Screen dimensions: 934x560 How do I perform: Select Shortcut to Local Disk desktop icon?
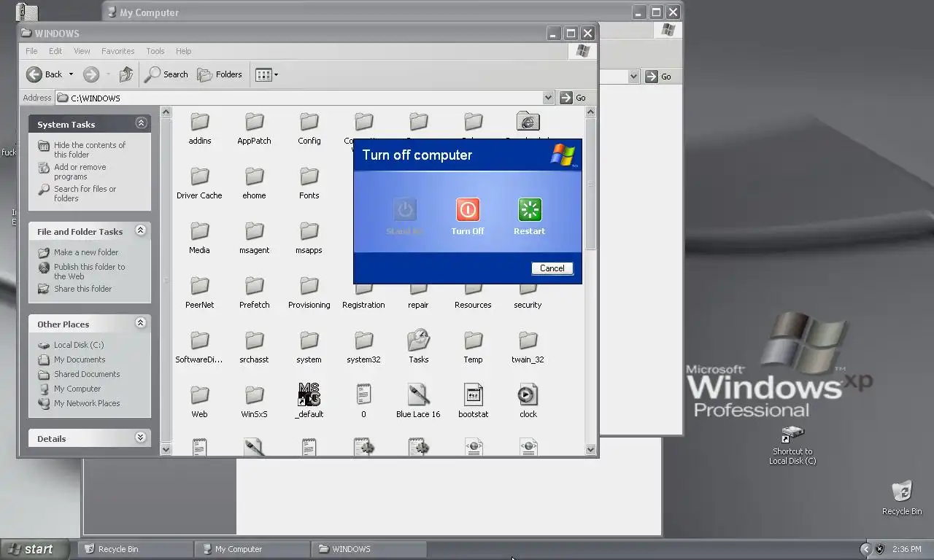(792, 446)
